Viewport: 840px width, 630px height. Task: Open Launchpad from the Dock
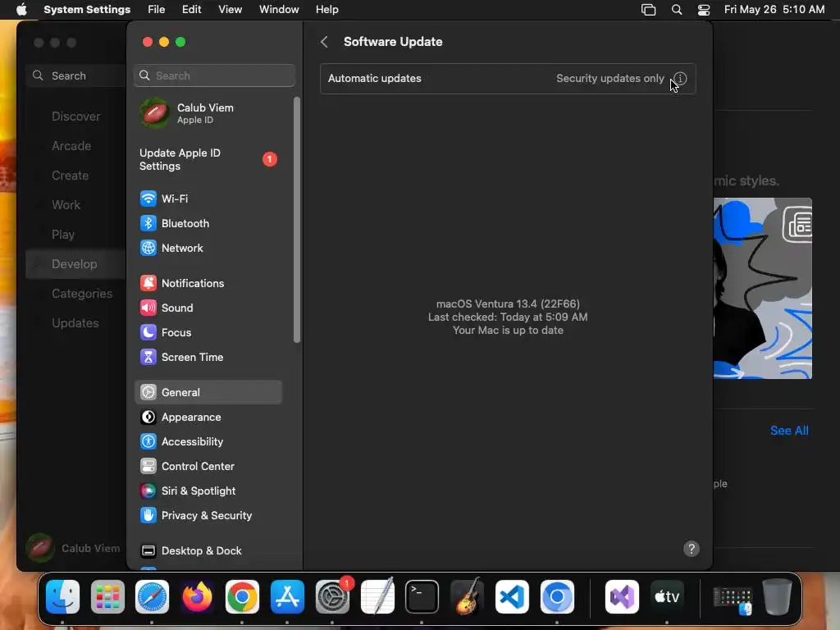point(107,597)
